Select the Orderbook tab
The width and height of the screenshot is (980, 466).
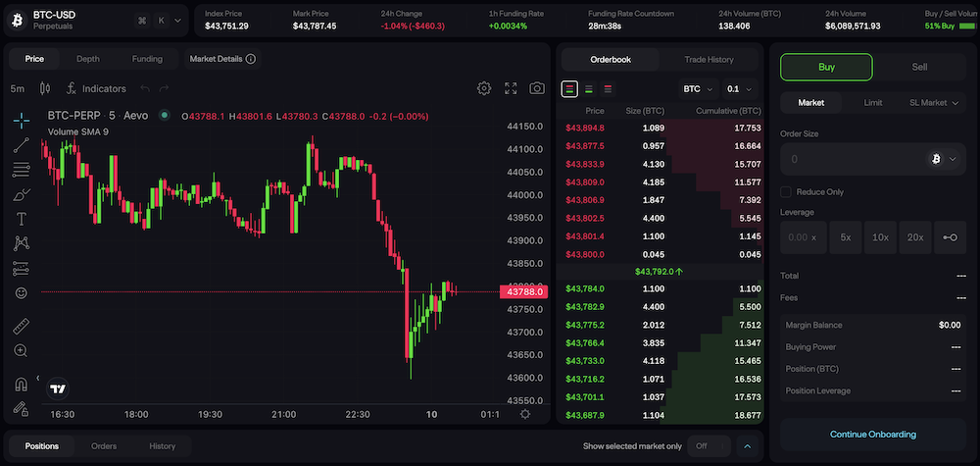pos(611,60)
